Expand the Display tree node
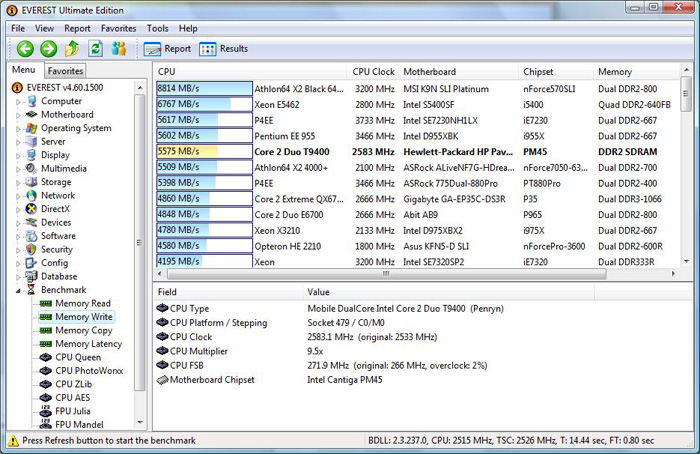The width and height of the screenshot is (700, 454). tap(18, 155)
